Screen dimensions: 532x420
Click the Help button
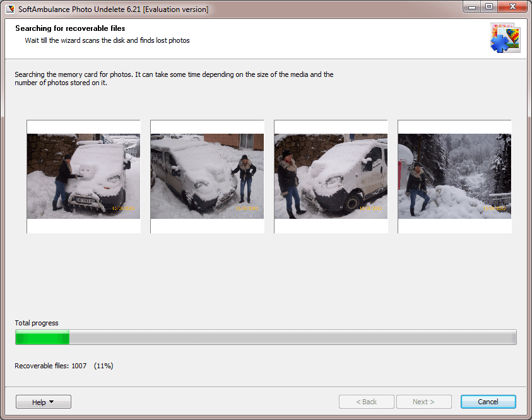[44, 402]
